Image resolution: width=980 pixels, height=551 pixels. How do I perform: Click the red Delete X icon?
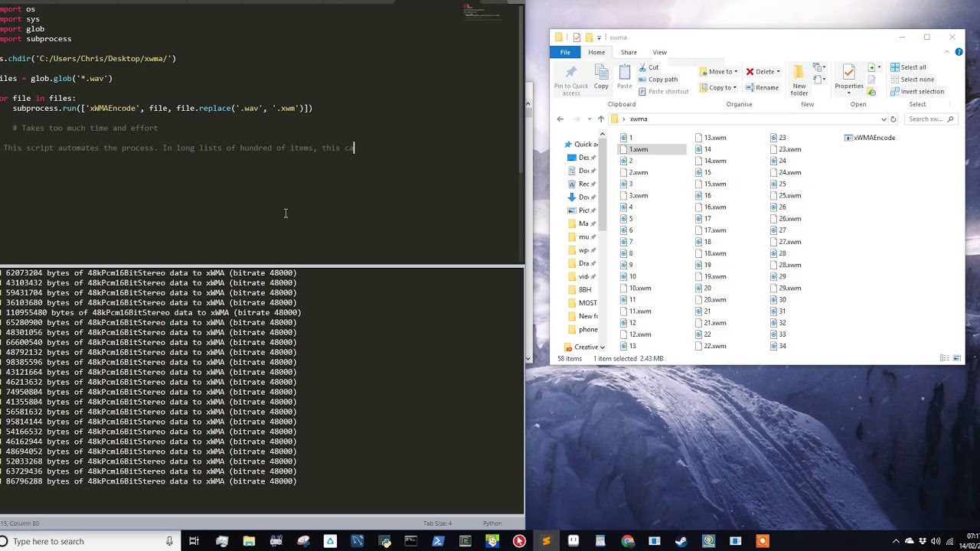tap(750, 72)
